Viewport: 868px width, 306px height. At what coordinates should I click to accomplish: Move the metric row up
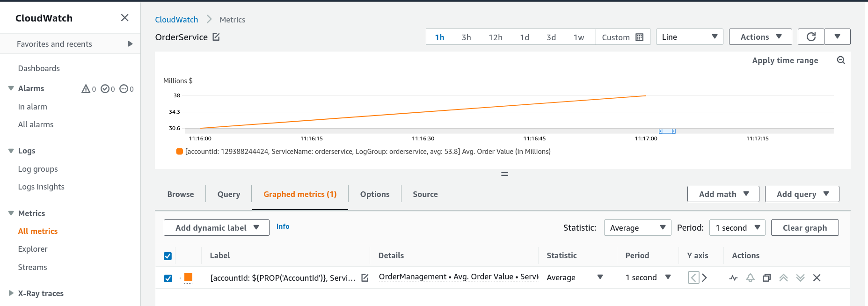click(783, 278)
